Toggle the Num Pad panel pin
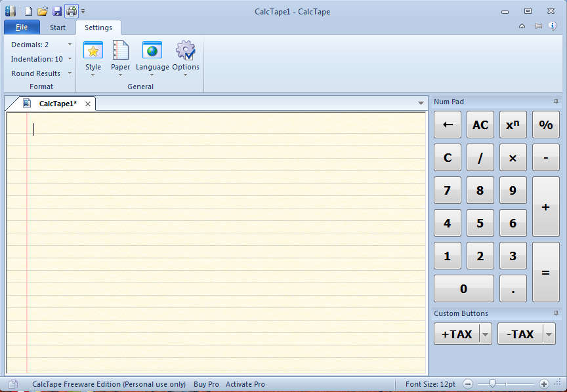567x392 pixels. [556, 102]
